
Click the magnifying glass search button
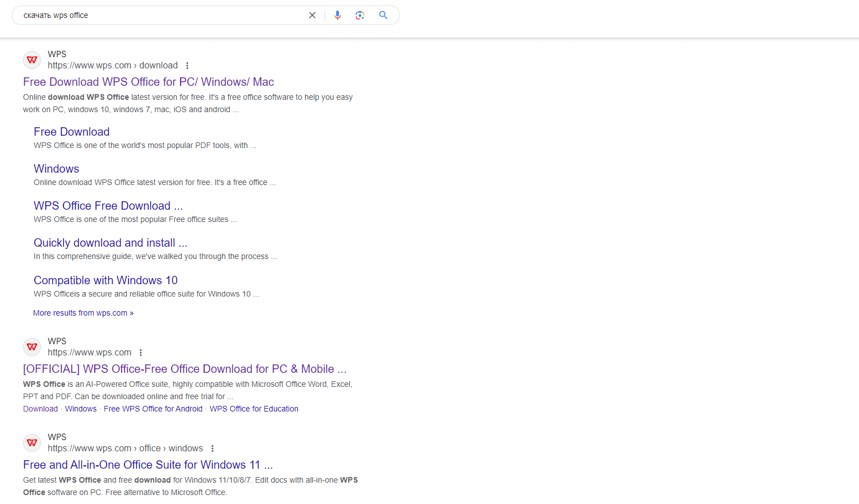tap(384, 15)
